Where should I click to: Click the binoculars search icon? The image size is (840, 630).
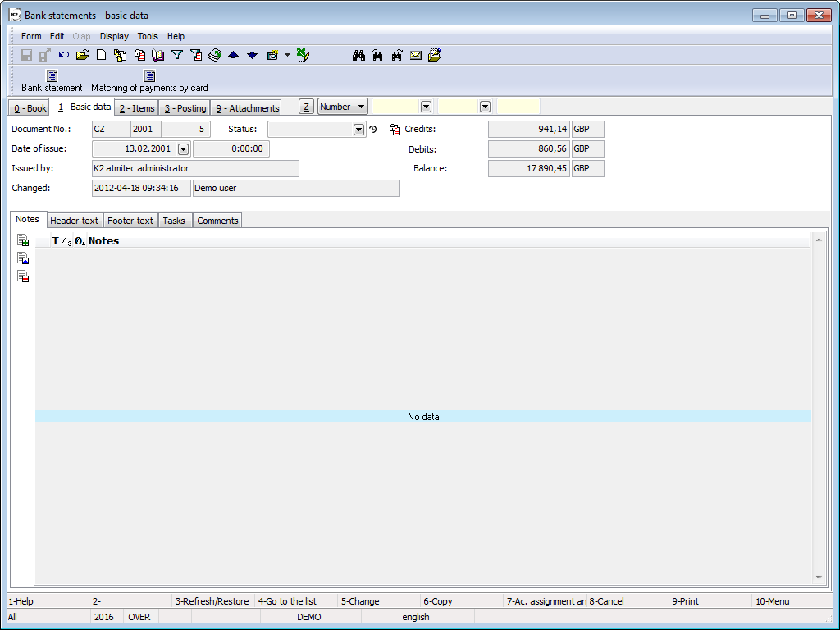pyautogui.click(x=359, y=55)
